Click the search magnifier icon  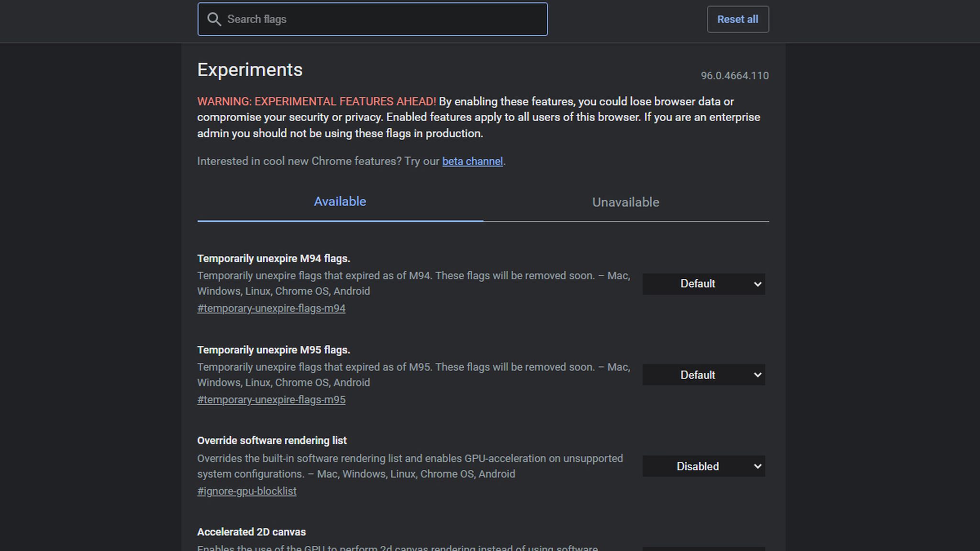click(x=214, y=19)
